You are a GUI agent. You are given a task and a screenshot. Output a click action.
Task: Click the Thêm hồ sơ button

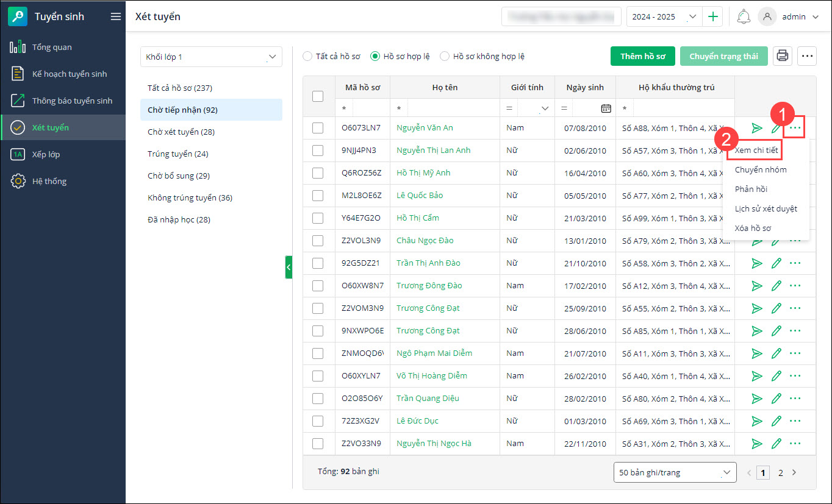(642, 56)
